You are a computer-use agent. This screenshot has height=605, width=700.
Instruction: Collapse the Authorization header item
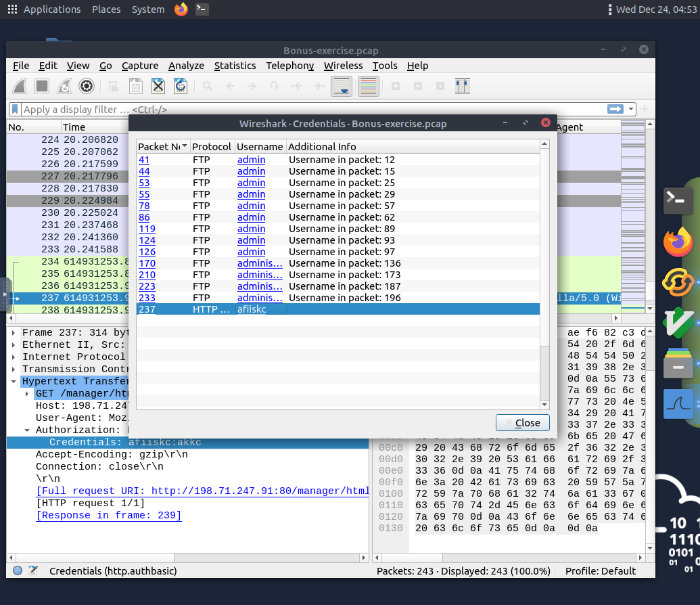(27, 430)
